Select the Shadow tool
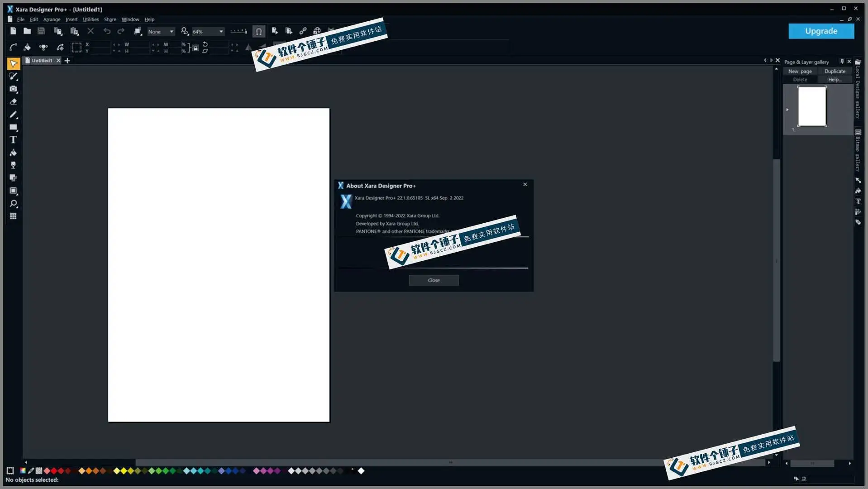This screenshot has width=868, height=489. tap(13, 178)
